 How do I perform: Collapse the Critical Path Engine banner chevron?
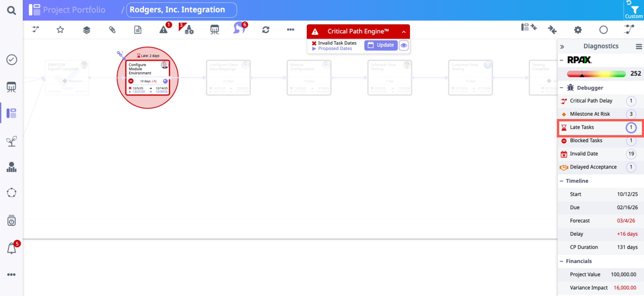click(x=403, y=32)
